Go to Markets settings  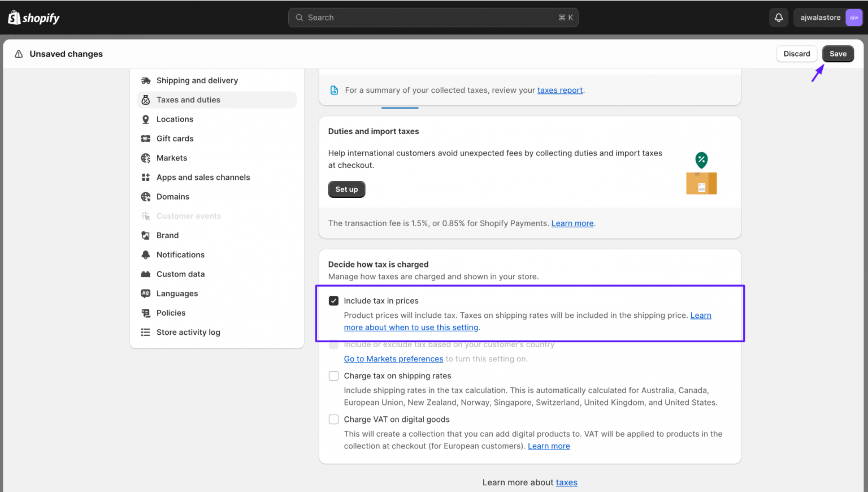tap(171, 158)
